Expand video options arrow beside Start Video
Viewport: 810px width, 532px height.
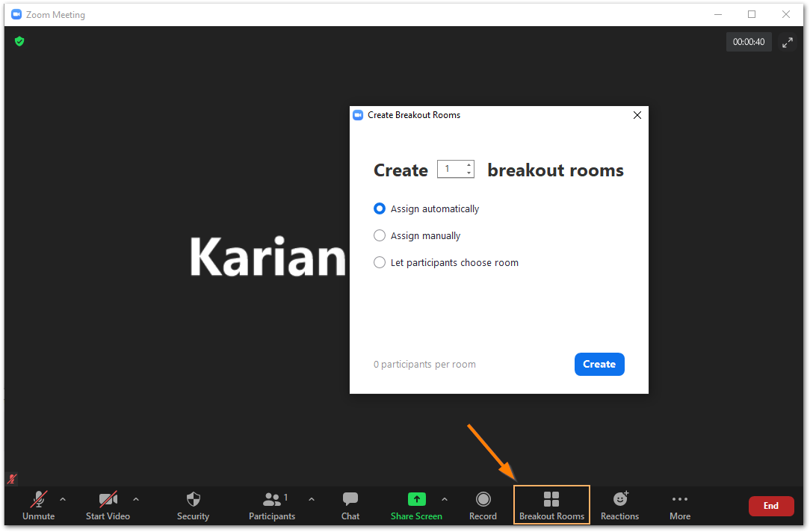point(135,499)
